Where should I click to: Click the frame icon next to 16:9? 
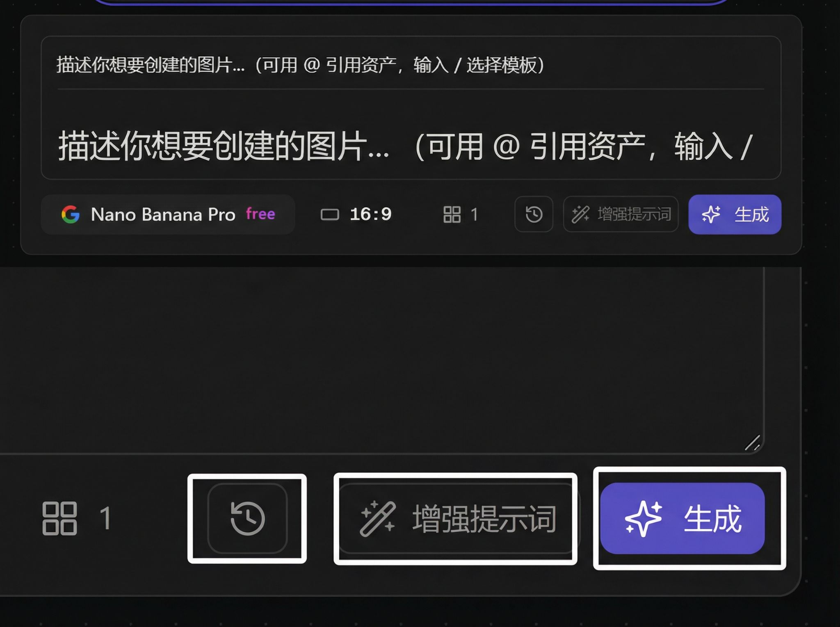[331, 214]
